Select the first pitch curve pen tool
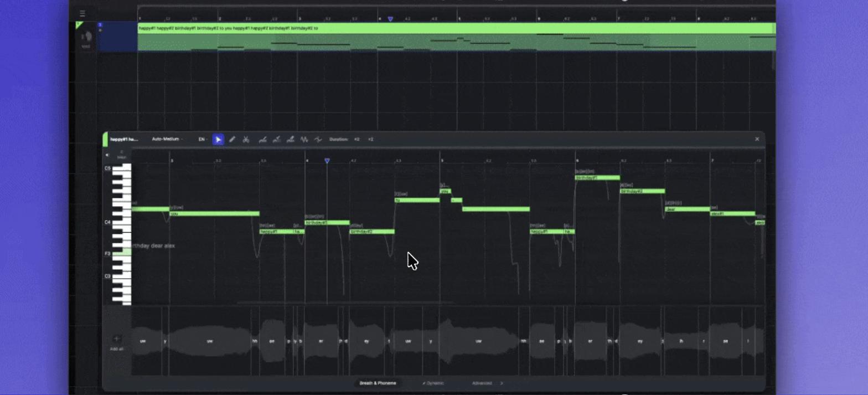 click(262, 140)
